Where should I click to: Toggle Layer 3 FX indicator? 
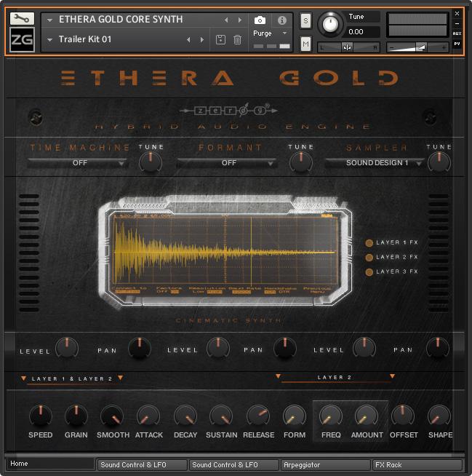tap(369, 272)
